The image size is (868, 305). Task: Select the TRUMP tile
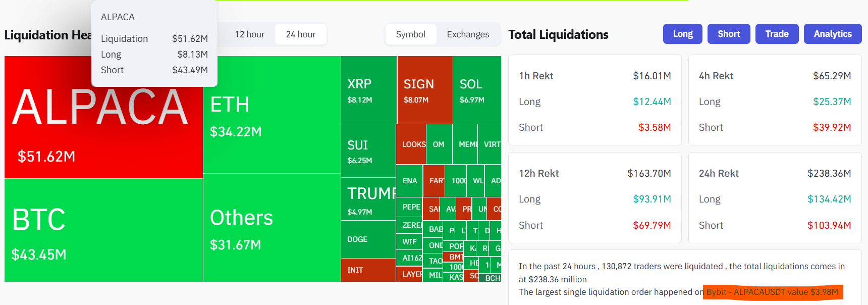point(368,198)
